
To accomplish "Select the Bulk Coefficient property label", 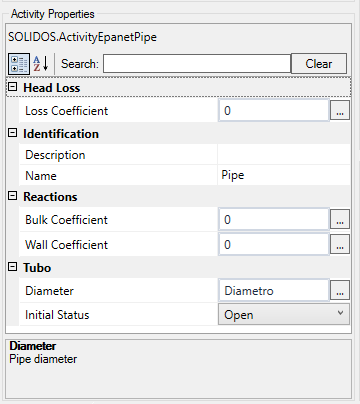I will [67, 220].
